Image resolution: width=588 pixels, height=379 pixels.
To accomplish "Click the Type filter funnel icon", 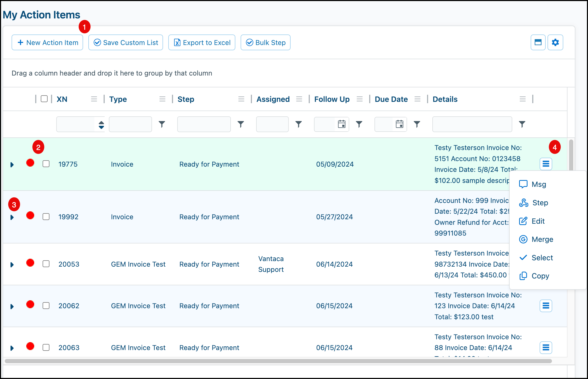I will click(x=162, y=124).
